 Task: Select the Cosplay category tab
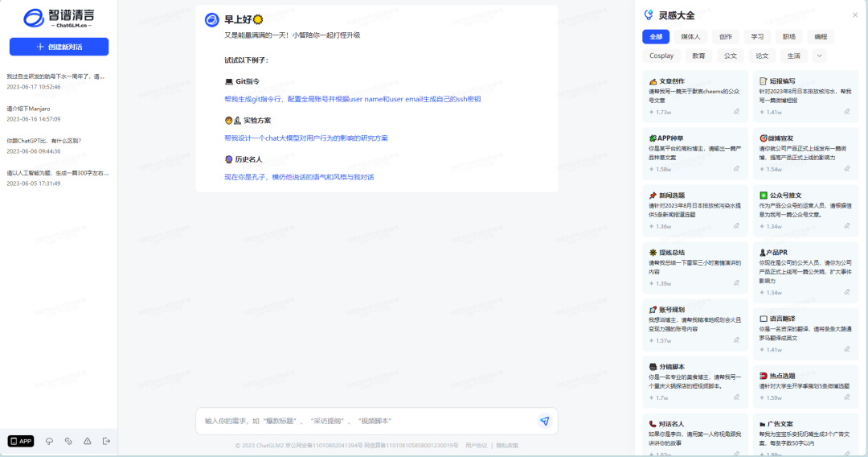tap(661, 56)
